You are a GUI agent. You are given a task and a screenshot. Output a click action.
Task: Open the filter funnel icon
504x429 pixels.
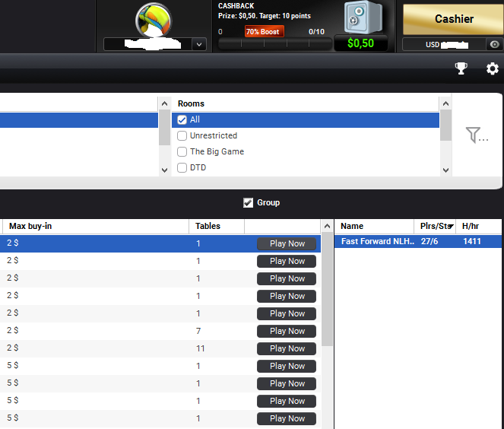476,135
